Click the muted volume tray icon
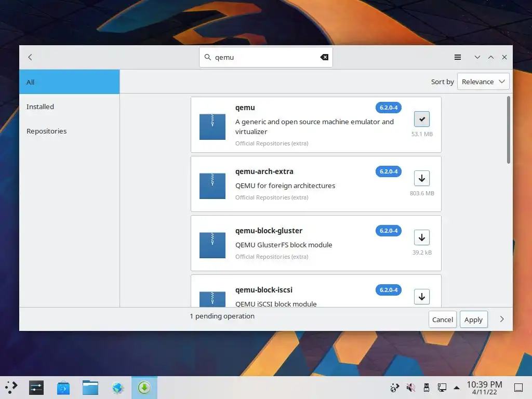The height and width of the screenshot is (399, 532). [411, 388]
